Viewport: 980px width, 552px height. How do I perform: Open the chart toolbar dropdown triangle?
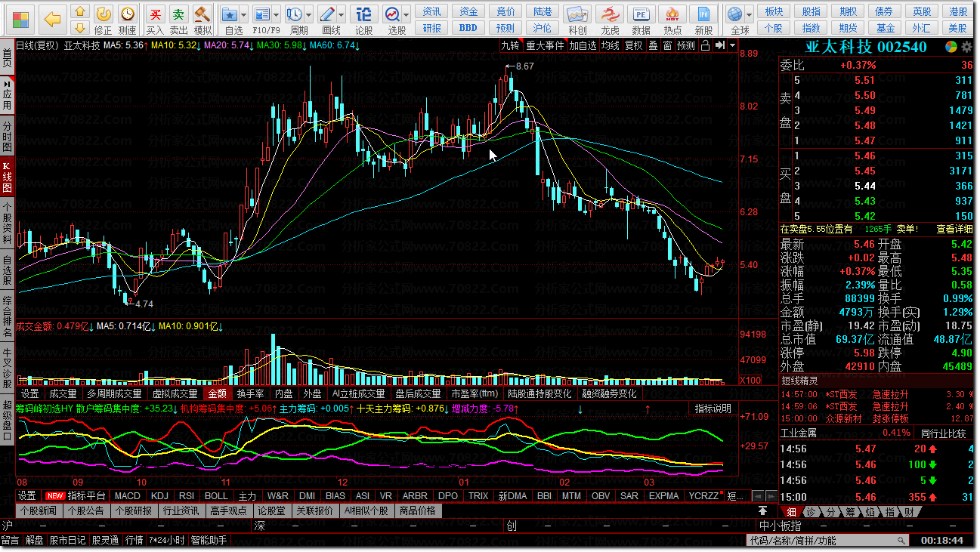tap(732, 45)
